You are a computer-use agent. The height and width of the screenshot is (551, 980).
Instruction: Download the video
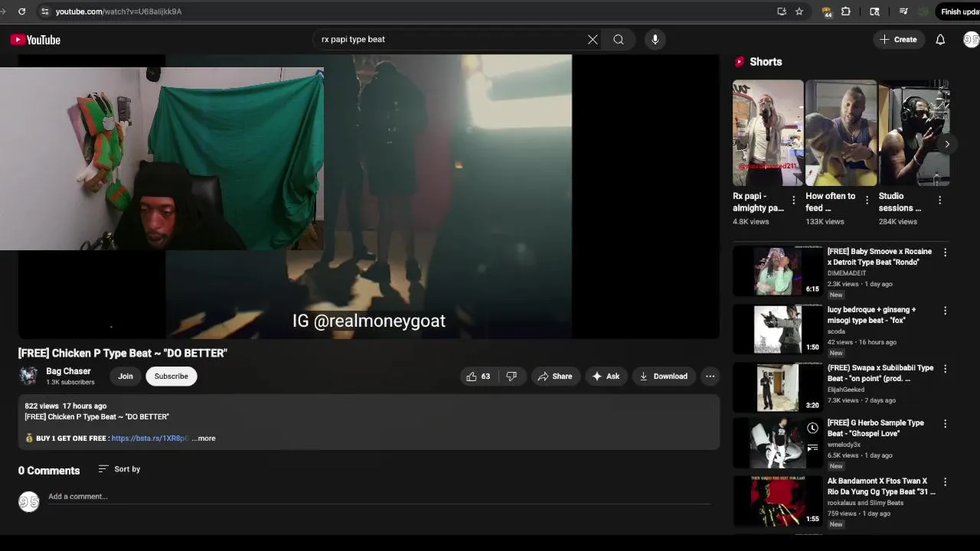664,377
